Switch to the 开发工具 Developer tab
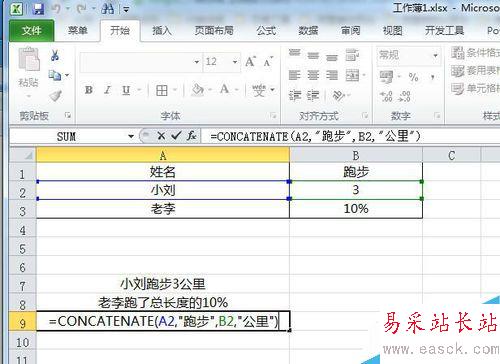The width and height of the screenshot is (500, 364). (444, 31)
